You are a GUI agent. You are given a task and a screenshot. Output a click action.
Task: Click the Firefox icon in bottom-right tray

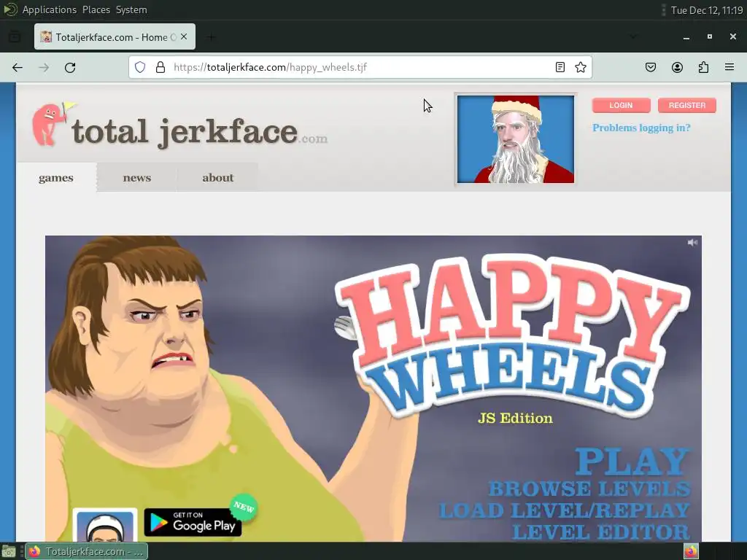pyautogui.click(x=691, y=551)
